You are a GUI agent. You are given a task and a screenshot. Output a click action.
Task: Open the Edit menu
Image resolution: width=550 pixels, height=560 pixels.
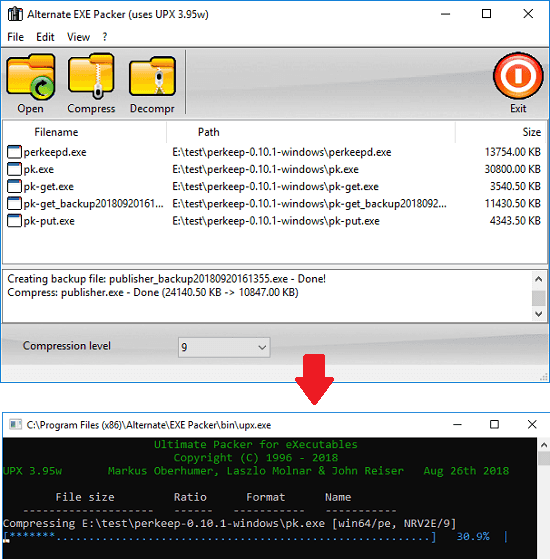[45, 37]
